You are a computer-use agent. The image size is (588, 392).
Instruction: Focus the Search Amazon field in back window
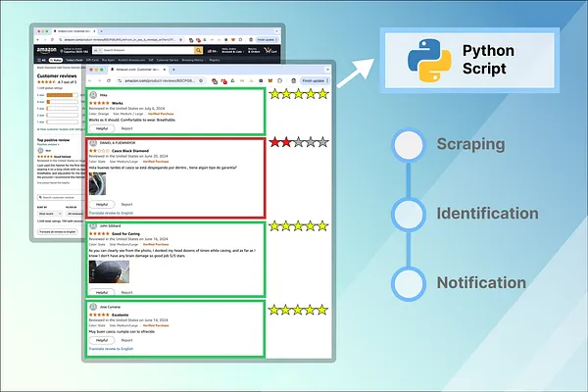coord(148,50)
